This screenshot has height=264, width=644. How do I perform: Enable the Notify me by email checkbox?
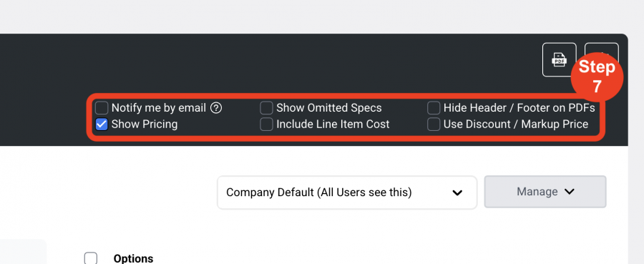click(102, 108)
